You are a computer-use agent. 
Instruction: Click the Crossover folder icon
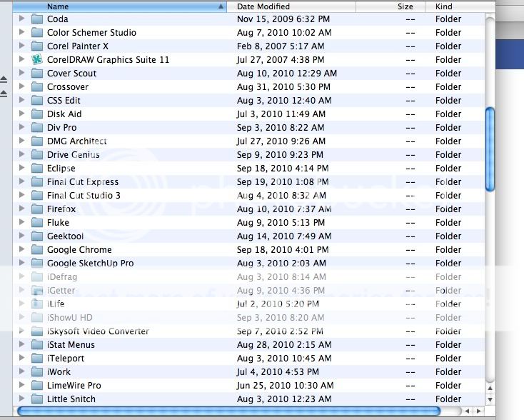point(37,87)
